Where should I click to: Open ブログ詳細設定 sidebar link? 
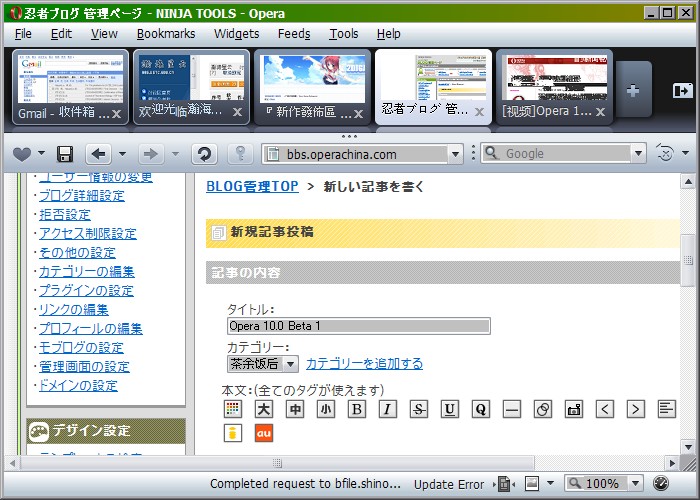click(82, 196)
